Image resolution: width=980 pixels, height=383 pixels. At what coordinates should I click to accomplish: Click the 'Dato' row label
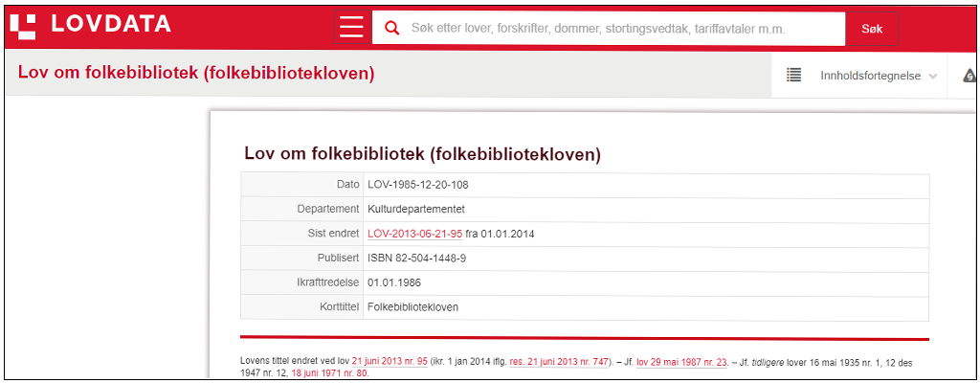point(348,185)
